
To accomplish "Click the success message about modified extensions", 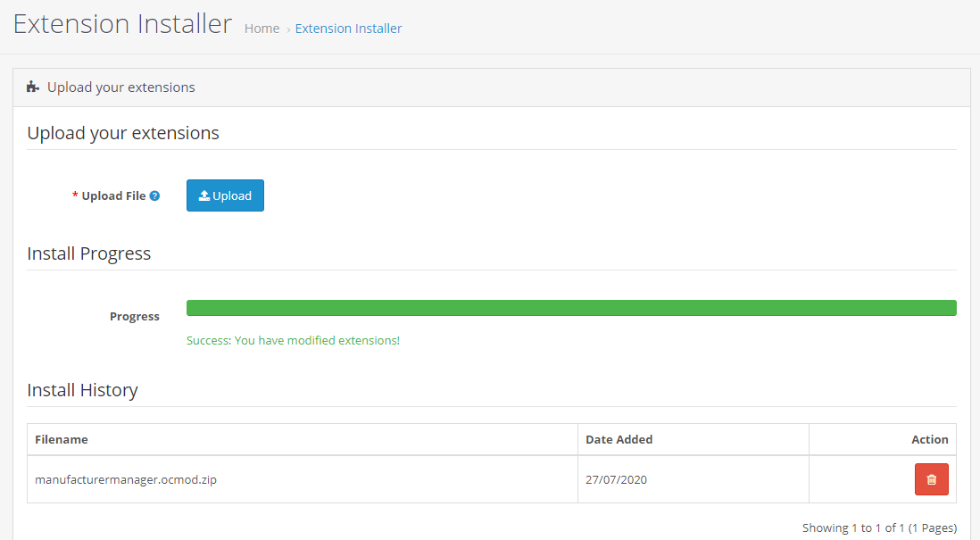I will click(x=293, y=341).
